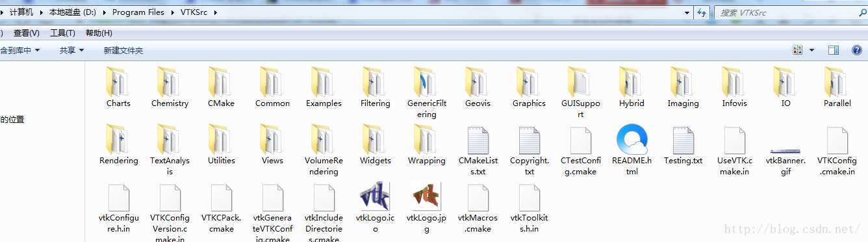Open the VolumeRendering folder

(x=324, y=150)
